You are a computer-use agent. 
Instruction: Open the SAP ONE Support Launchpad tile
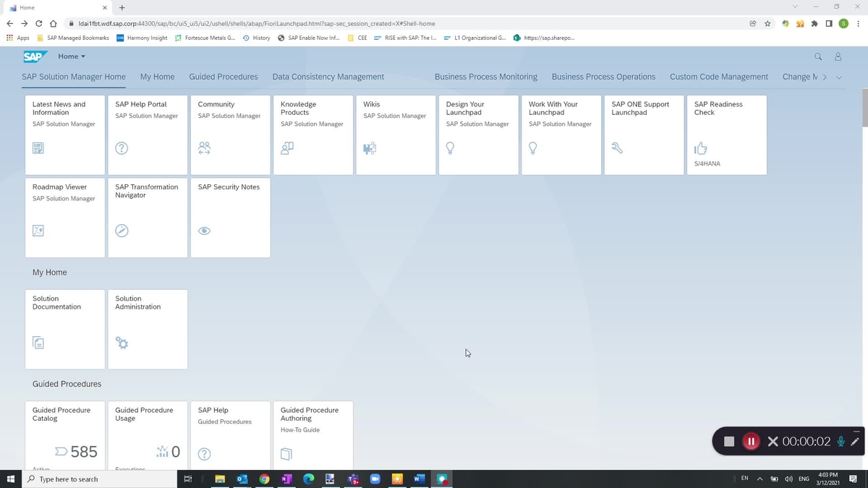(x=644, y=135)
